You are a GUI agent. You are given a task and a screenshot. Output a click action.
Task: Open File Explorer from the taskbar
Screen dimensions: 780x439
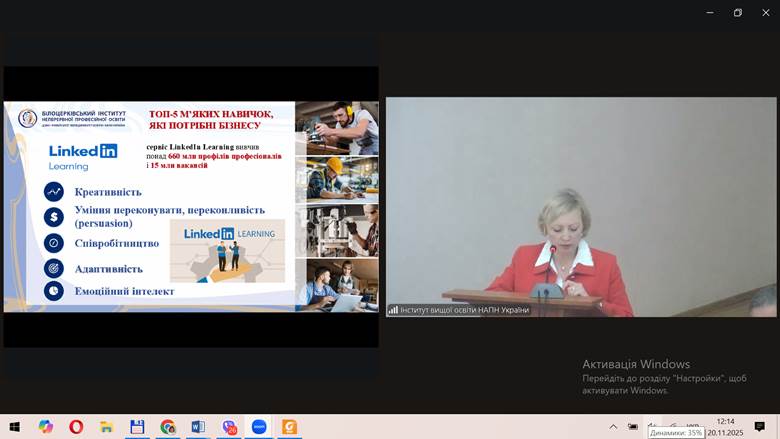106,426
